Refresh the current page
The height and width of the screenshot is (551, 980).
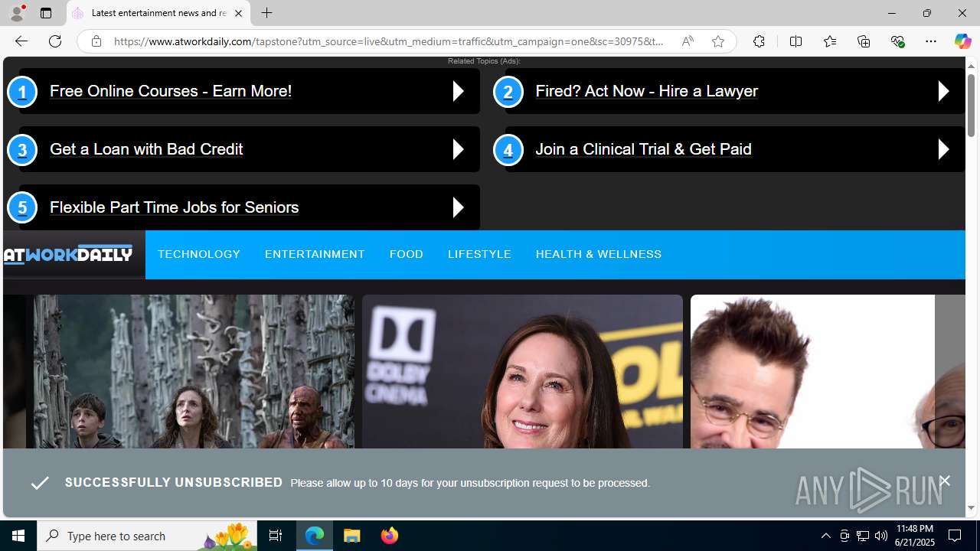[54, 41]
